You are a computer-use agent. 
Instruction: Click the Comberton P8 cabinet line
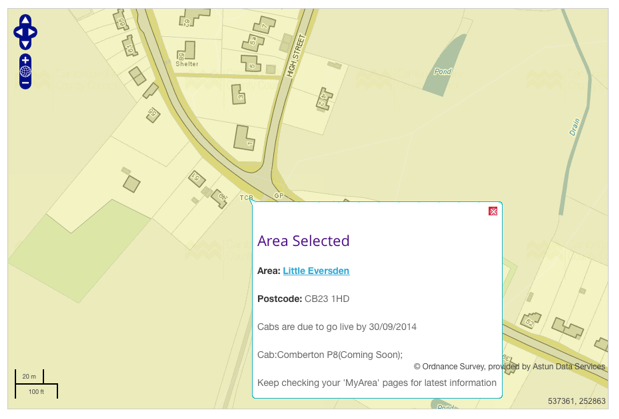click(x=329, y=354)
